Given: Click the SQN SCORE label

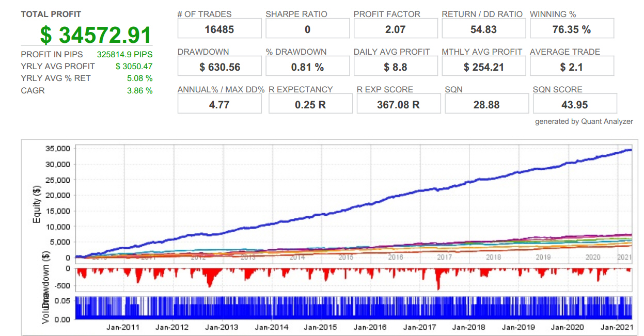Looking at the screenshot, I should click(558, 90).
